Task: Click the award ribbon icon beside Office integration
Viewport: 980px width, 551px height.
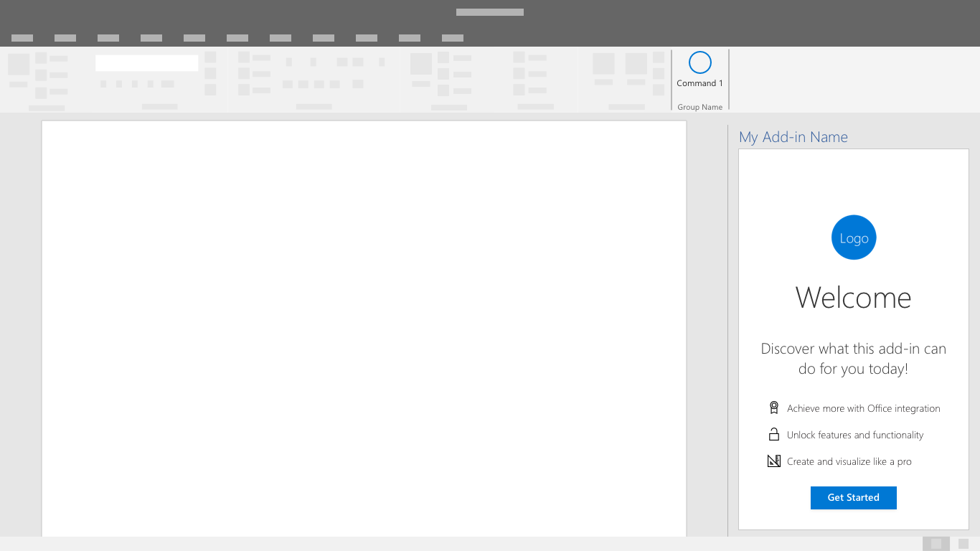Action: pyautogui.click(x=774, y=407)
